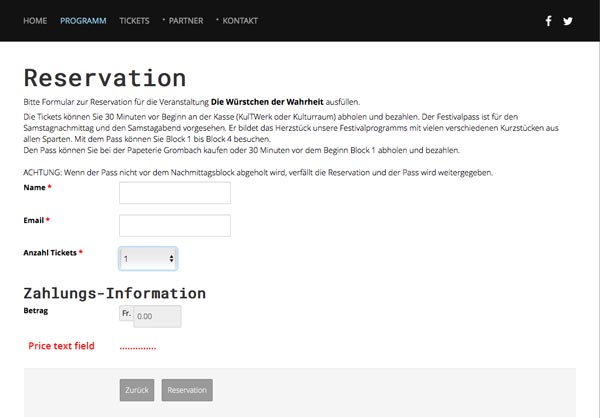The image size is (600, 418).
Task: Click the large Reservation page heading
Action: pos(104,78)
